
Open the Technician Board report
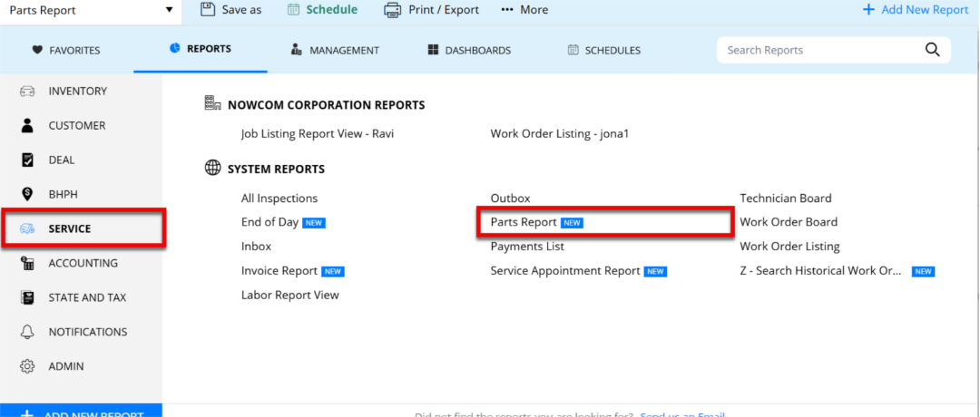coord(786,199)
